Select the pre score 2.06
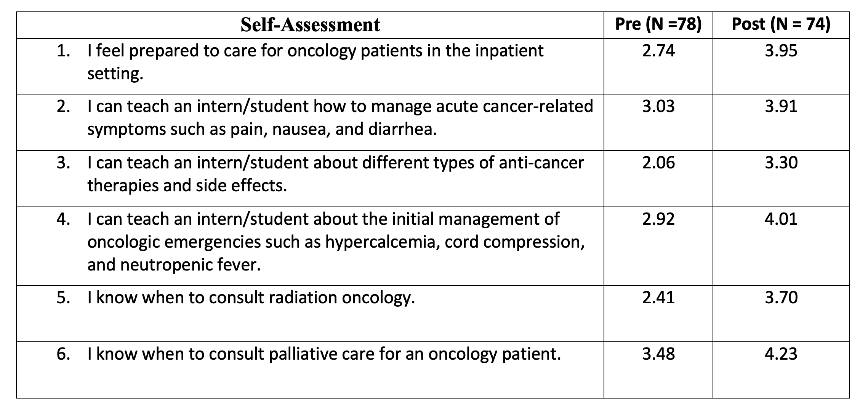This screenshot has width=868, height=413. click(658, 163)
